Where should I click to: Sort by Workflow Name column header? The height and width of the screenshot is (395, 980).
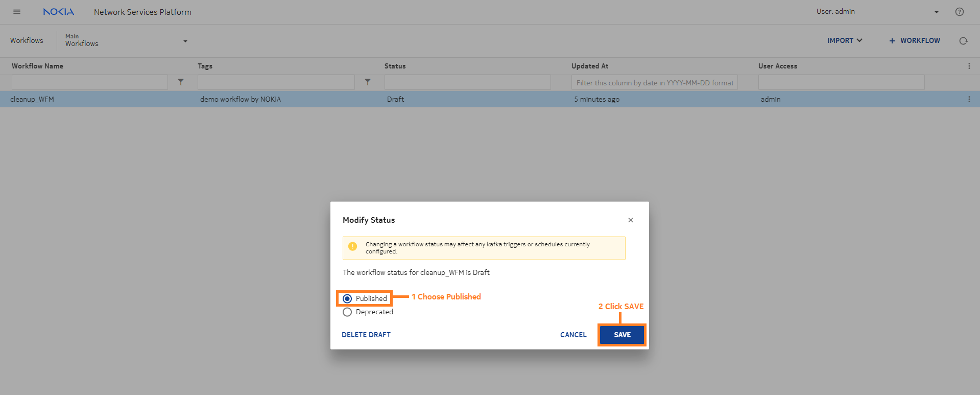coord(37,66)
